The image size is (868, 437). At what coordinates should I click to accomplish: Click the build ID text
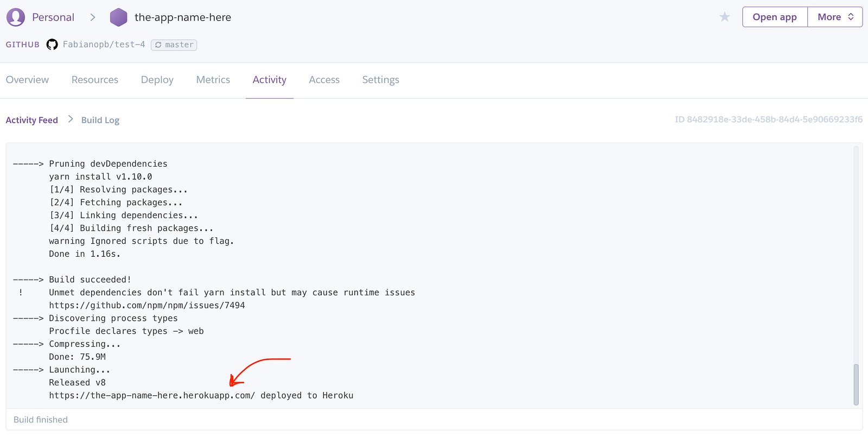pyautogui.click(x=769, y=119)
